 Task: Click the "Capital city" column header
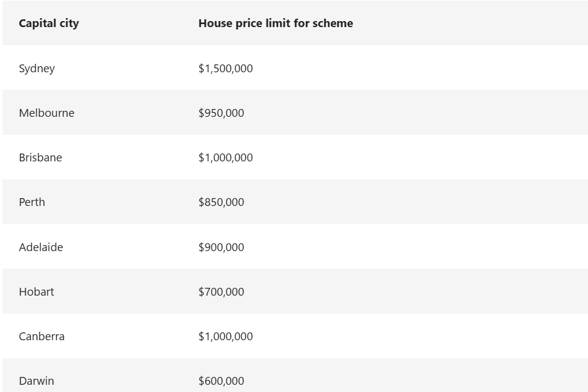click(x=49, y=23)
